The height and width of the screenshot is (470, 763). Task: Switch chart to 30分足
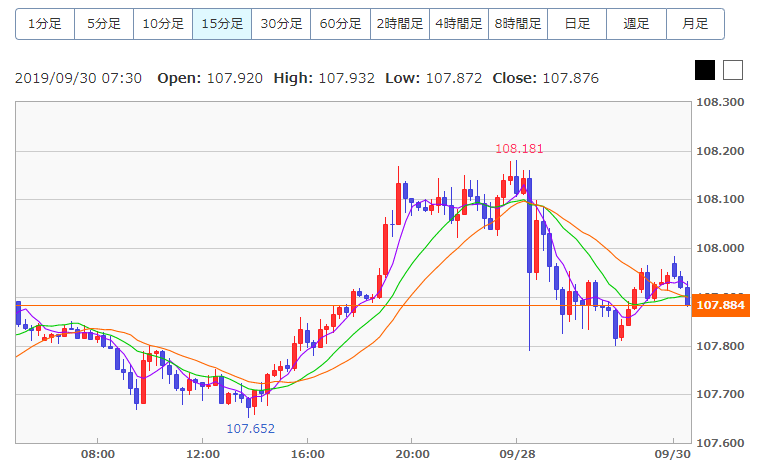(x=281, y=23)
